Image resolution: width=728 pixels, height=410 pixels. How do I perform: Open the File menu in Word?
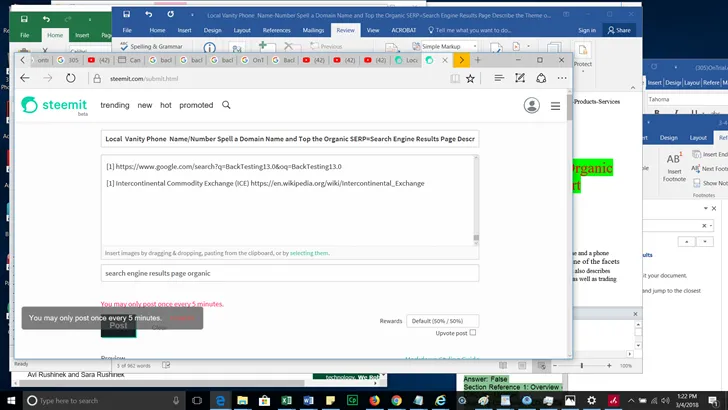pyautogui.click(x=127, y=30)
